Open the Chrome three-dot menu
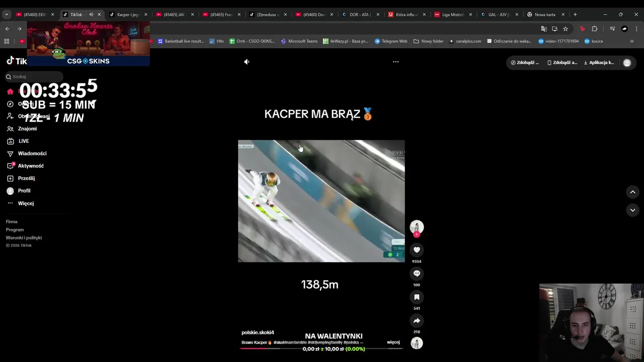This screenshot has height=362, width=644. (636, 29)
